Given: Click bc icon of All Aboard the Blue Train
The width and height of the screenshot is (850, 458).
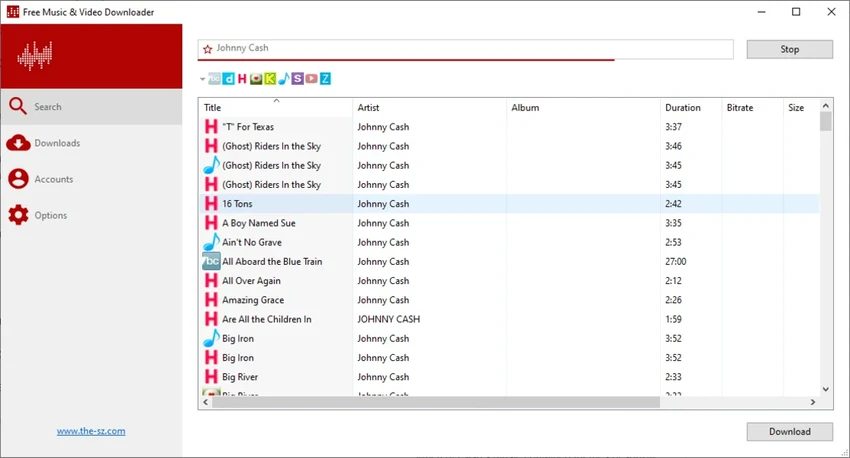Looking at the screenshot, I should click(x=211, y=261).
